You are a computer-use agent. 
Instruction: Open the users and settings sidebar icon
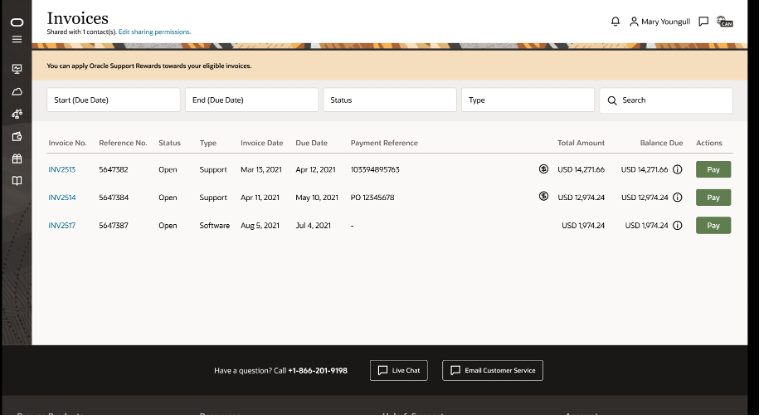[17, 114]
